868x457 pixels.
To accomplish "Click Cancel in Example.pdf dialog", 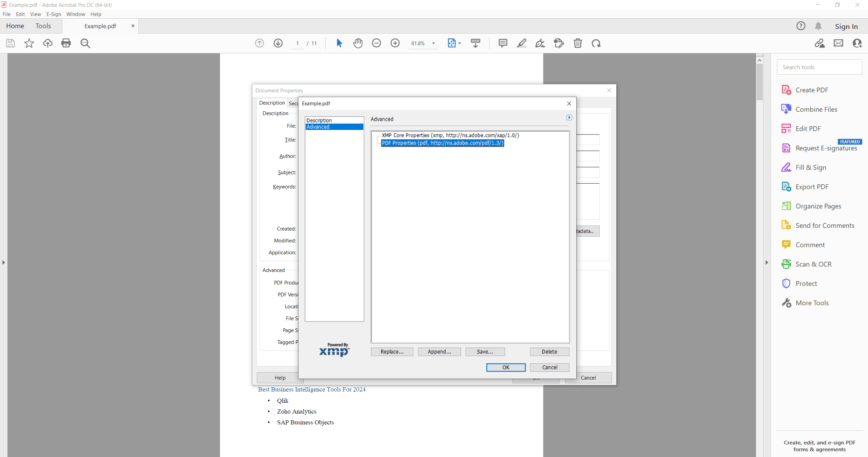I will pyautogui.click(x=549, y=367).
